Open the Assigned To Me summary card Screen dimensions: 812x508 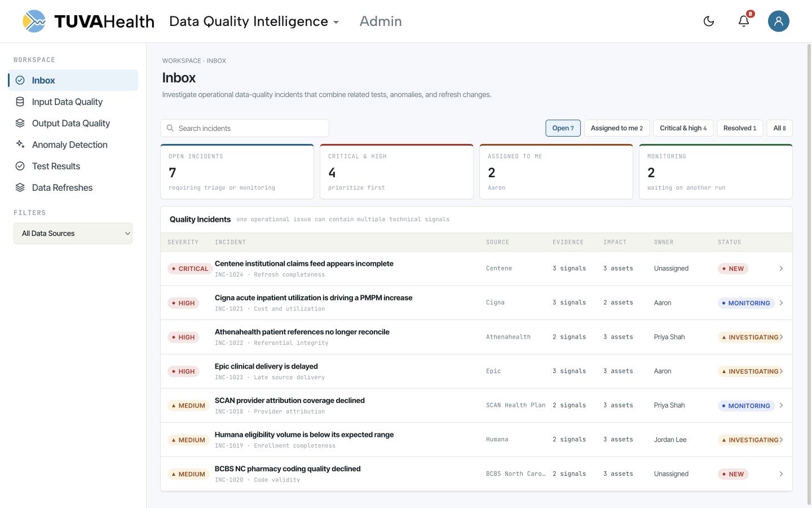(x=556, y=172)
